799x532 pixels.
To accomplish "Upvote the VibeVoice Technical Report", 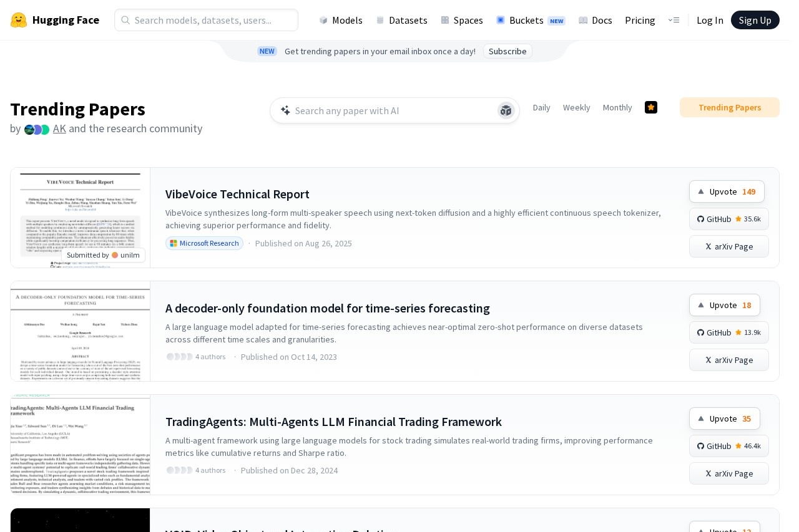I will [x=727, y=191].
